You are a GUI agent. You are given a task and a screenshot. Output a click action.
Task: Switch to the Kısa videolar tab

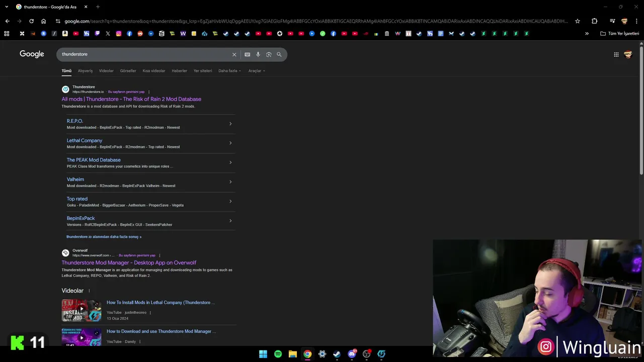[154, 71]
